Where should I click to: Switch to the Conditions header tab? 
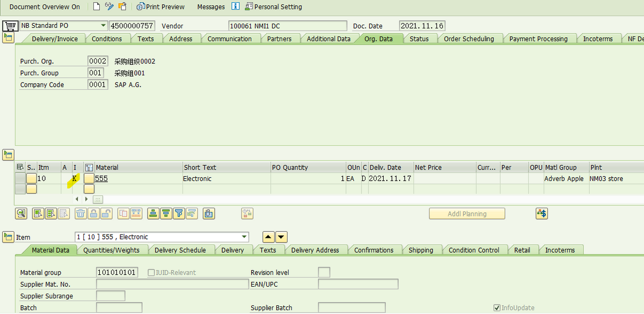pos(107,39)
